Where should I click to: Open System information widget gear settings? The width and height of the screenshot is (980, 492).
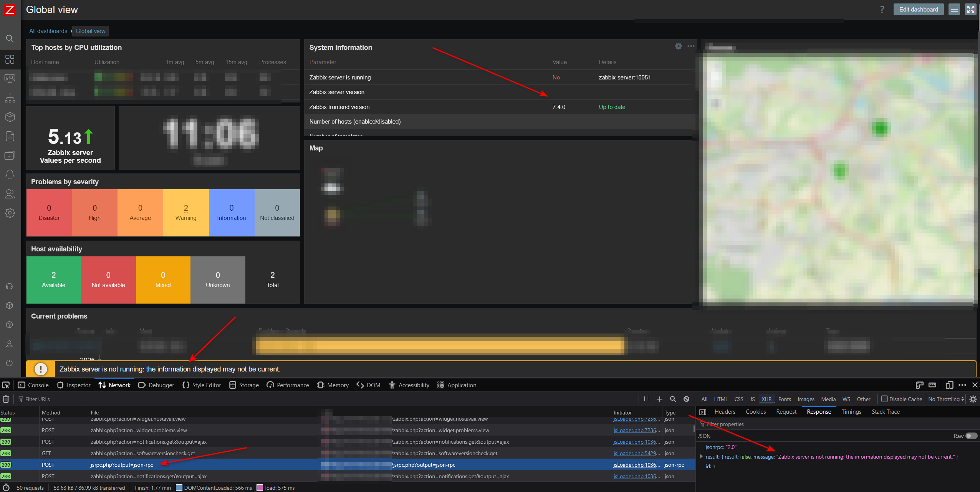click(x=679, y=46)
